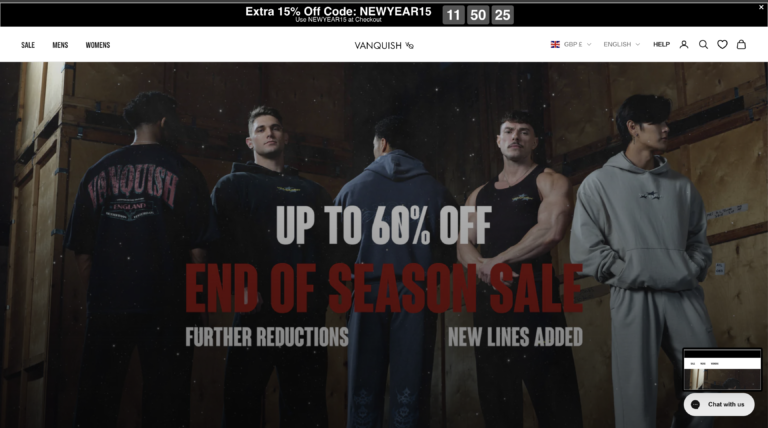Click the page preview thumbnail above the chat button
The height and width of the screenshot is (428, 768).
[722, 369]
